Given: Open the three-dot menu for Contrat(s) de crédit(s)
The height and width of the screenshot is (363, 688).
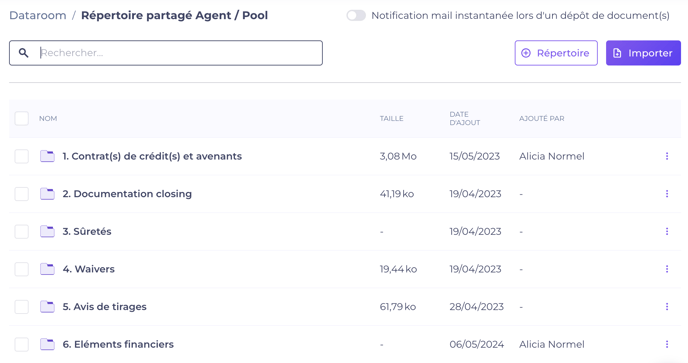Looking at the screenshot, I should 666,156.
